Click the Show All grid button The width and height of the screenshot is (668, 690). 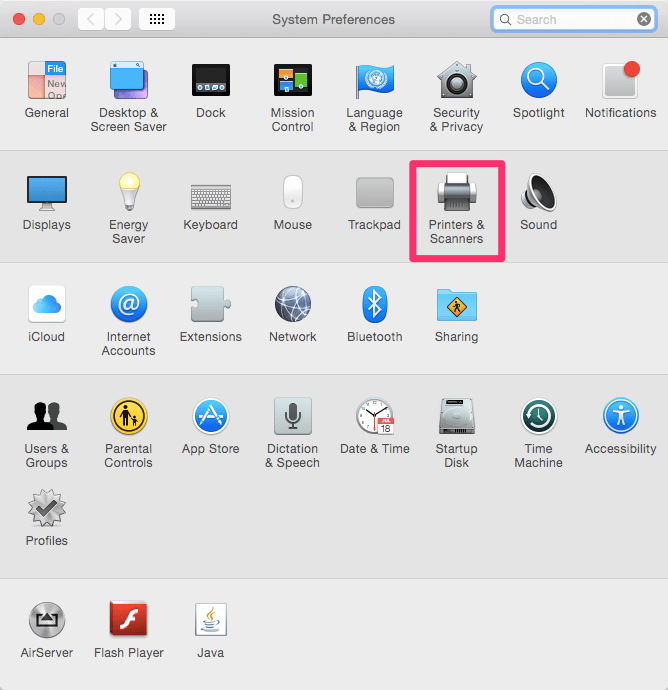point(157,19)
